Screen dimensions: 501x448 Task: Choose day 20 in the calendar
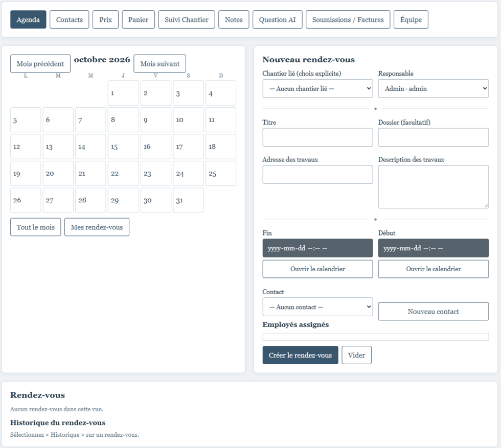tap(58, 173)
